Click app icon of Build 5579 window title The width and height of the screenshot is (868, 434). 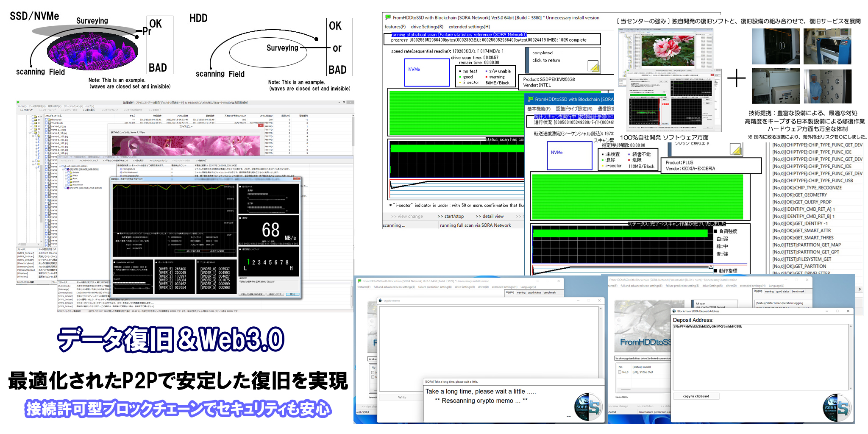tap(359, 281)
